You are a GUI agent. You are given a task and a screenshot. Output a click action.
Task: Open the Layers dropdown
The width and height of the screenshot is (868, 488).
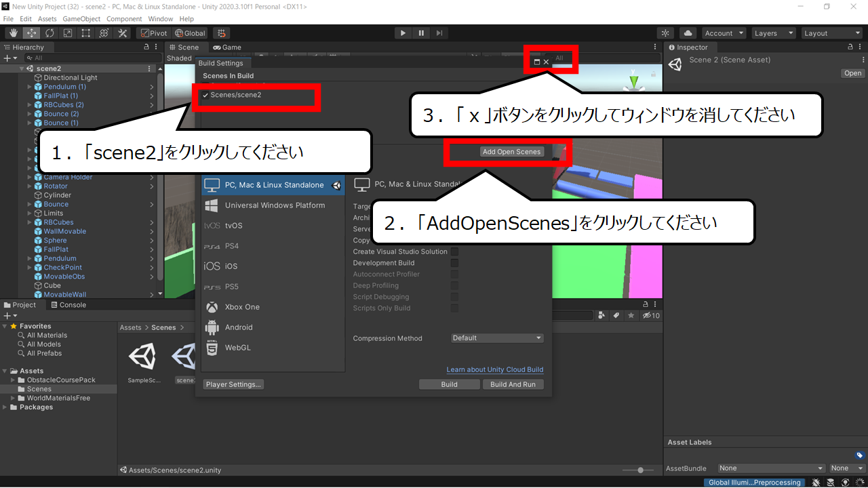click(773, 33)
